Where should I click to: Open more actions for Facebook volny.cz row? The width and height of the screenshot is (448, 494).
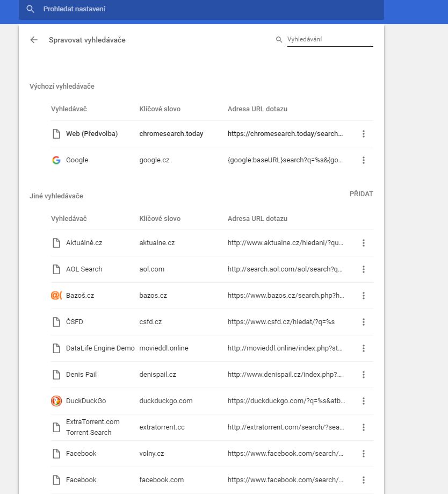[x=364, y=454]
